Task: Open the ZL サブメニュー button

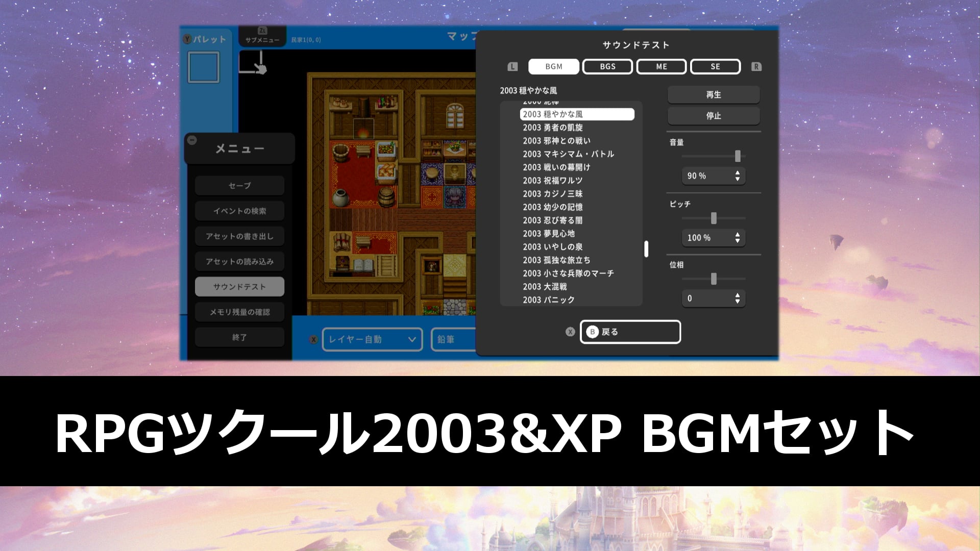Action: pyautogui.click(x=262, y=36)
